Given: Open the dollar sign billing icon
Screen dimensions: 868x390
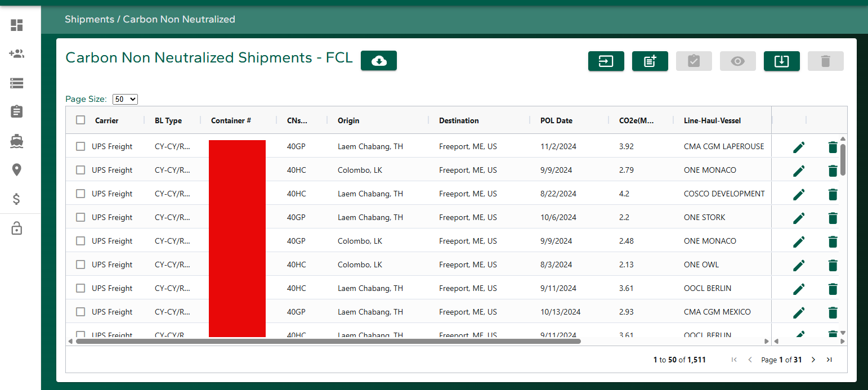Looking at the screenshot, I should click(x=17, y=199).
